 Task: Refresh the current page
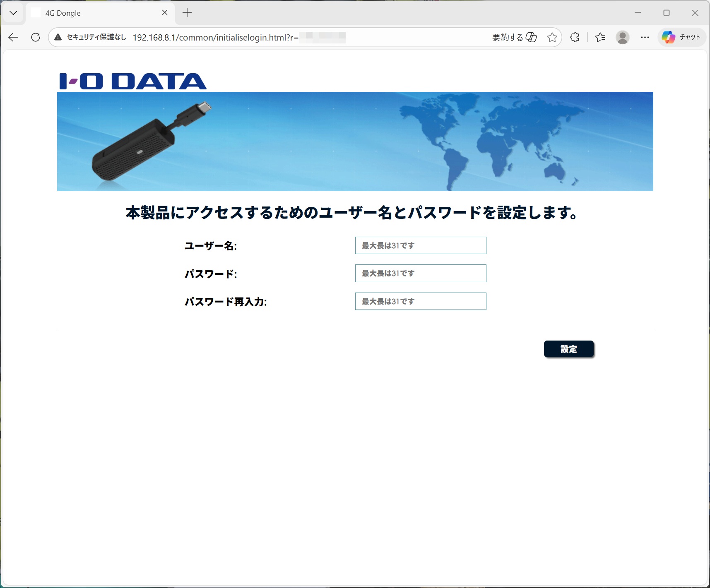[36, 37]
